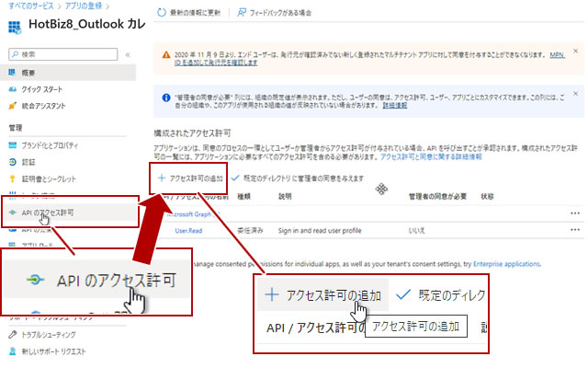
Task: Refresh with 最新の情報に更新 button
Action: pyautogui.click(x=189, y=13)
